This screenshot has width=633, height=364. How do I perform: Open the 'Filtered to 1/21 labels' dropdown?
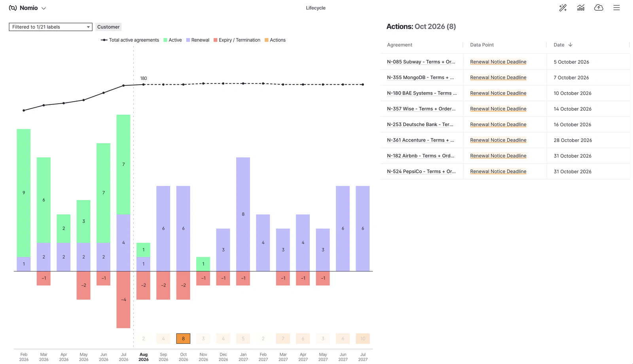(x=51, y=27)
